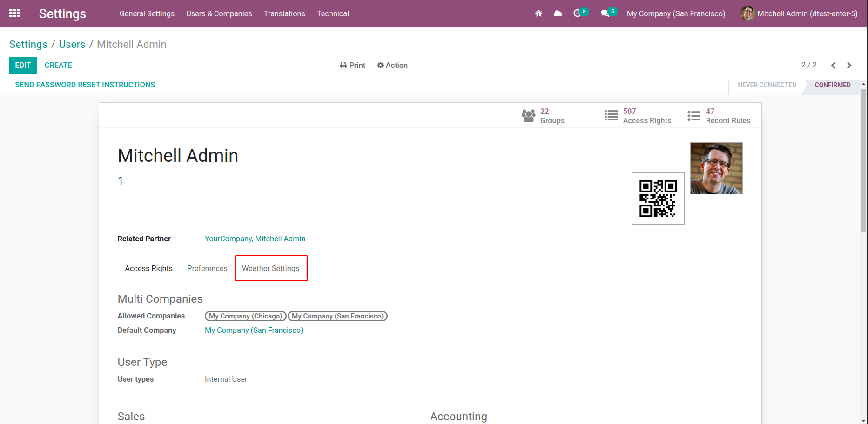Click the CREATE button
The height and width of the screenshot is (424, 868).
[x=58, y=66]
